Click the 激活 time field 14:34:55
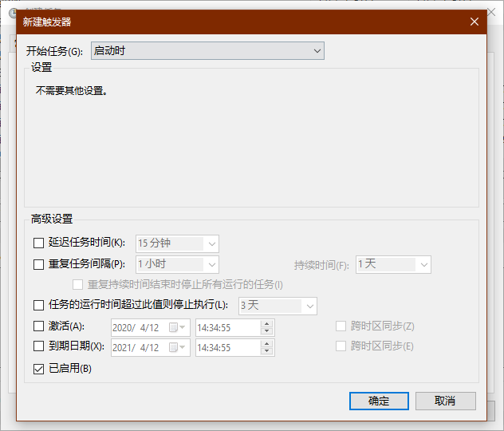The width and height of the screenshot is (504, 431). [x=227, y=327]
